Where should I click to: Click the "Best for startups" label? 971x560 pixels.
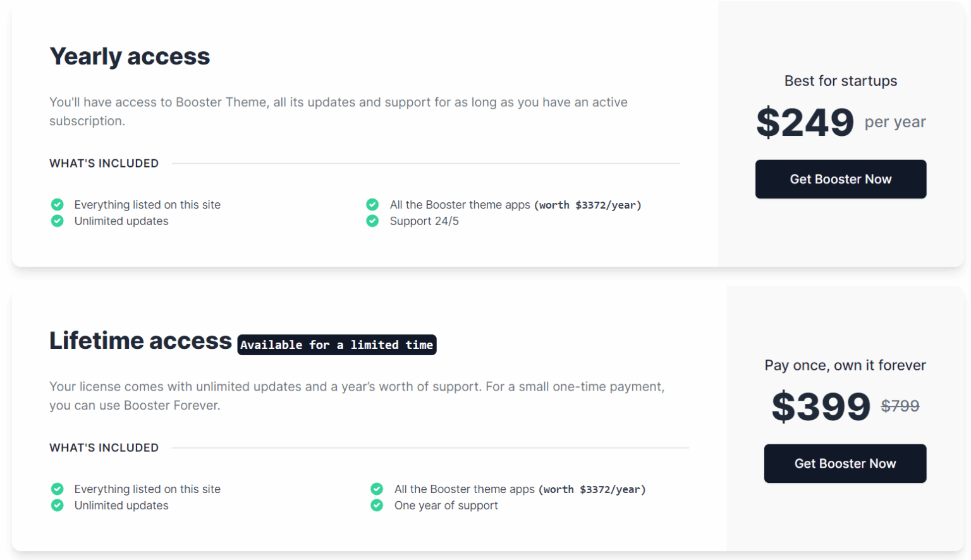point(840,81)
